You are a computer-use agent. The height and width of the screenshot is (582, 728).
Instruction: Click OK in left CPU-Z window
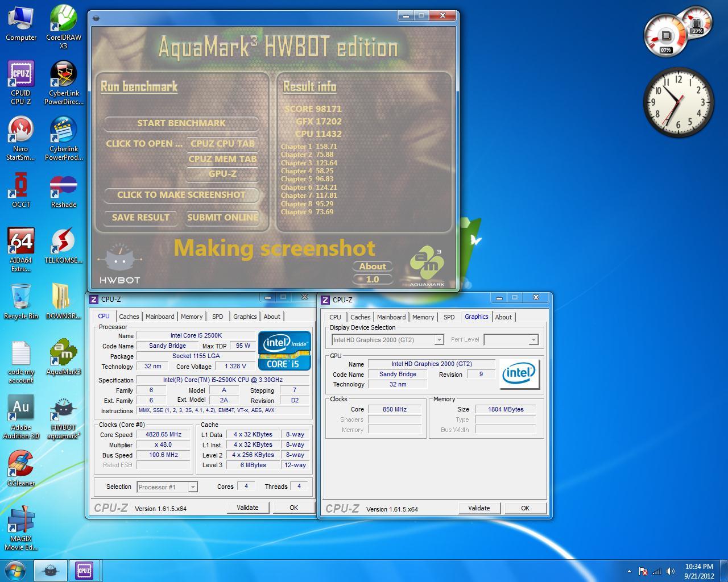pyautogui.click(x=293, y=508)
